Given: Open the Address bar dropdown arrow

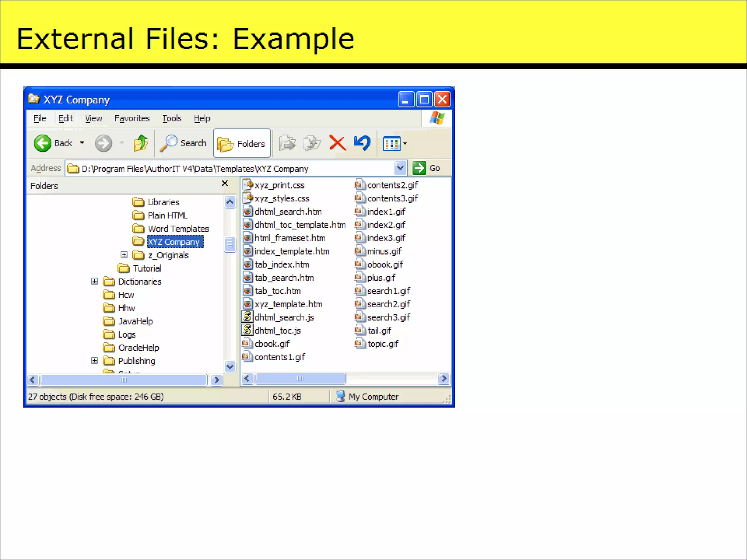Looking at the screenshot, I should 400,168.
